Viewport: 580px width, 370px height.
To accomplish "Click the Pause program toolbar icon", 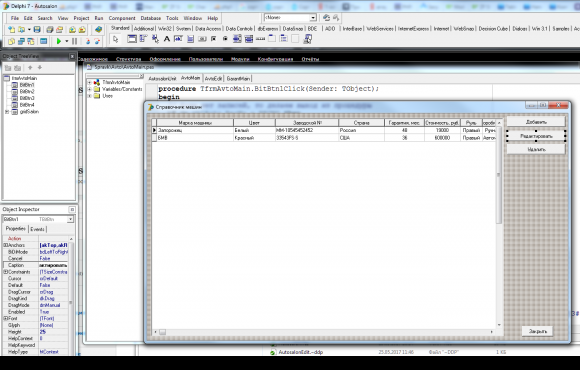I will coord(74,41).
